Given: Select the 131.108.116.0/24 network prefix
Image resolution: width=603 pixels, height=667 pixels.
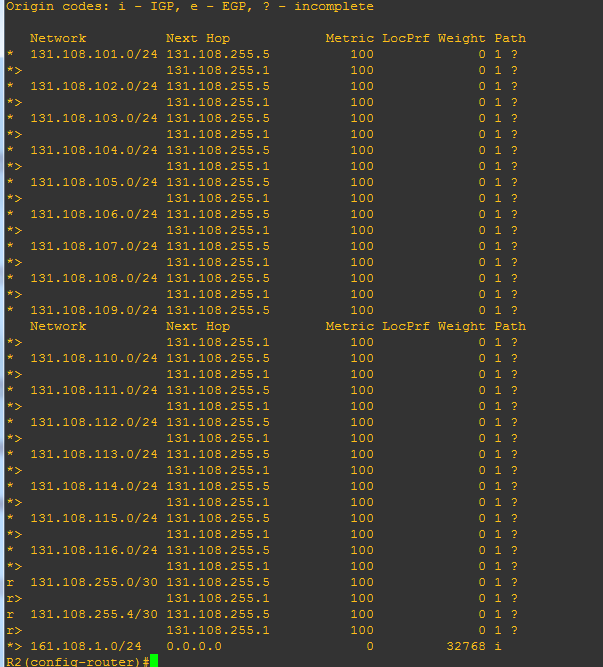Looking at the screenshot, I should tap(94, 550).
